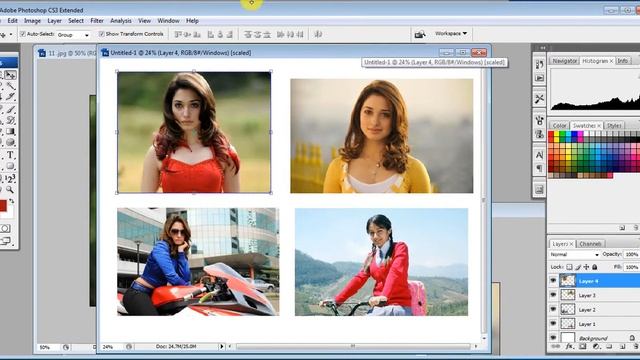Toggle Lock image pixels brush icon
Screen dimensions: 640x360
pyautogui.click(x=578, y=267)
